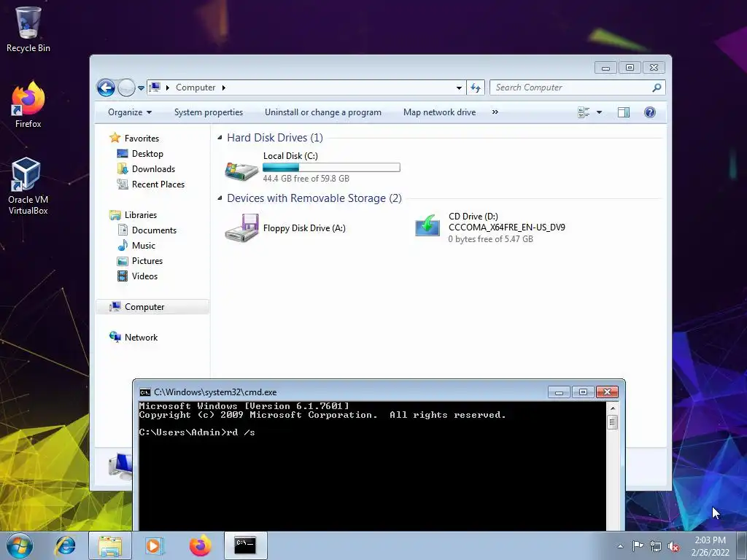Click Map network drive

(x=439, y=112)
